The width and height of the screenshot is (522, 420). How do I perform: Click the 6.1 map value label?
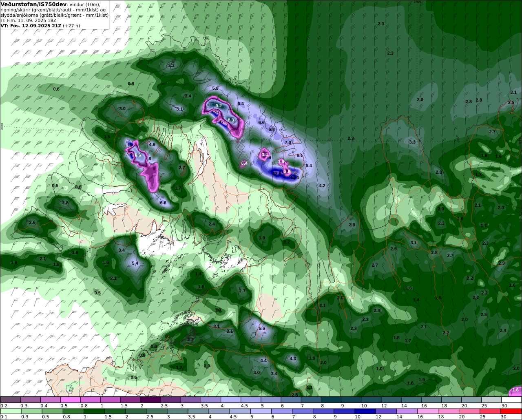coord(300,155)
